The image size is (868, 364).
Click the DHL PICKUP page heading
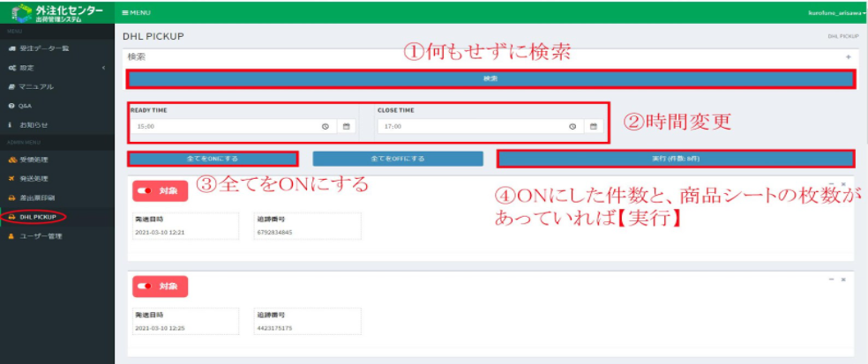[x=153, y=36]
